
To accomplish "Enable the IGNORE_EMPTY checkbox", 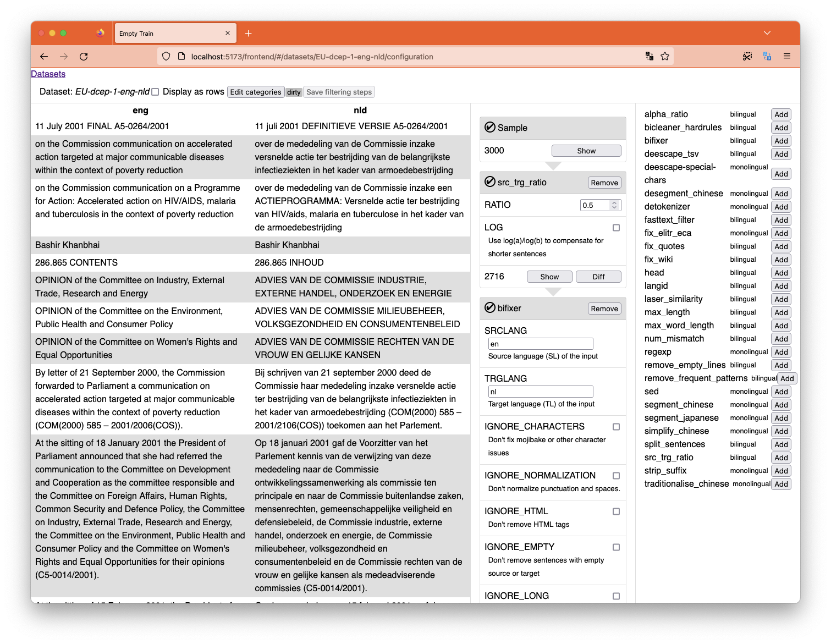I will [616, 547].
